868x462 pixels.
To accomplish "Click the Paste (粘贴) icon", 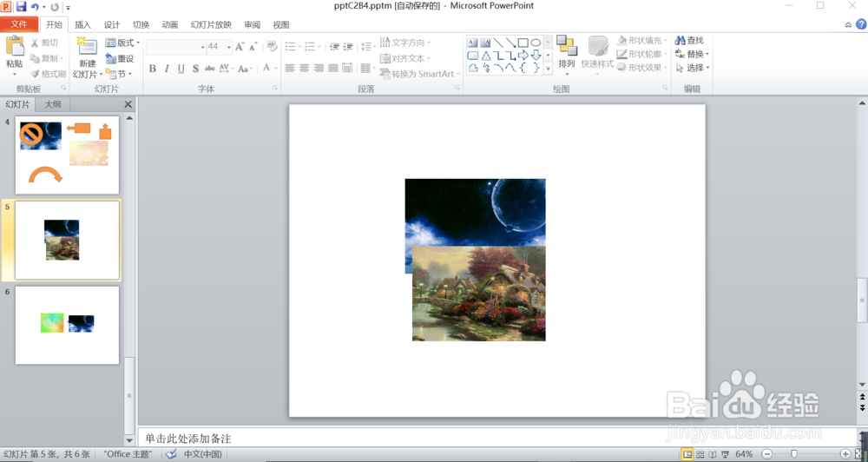I will [15, 47].
